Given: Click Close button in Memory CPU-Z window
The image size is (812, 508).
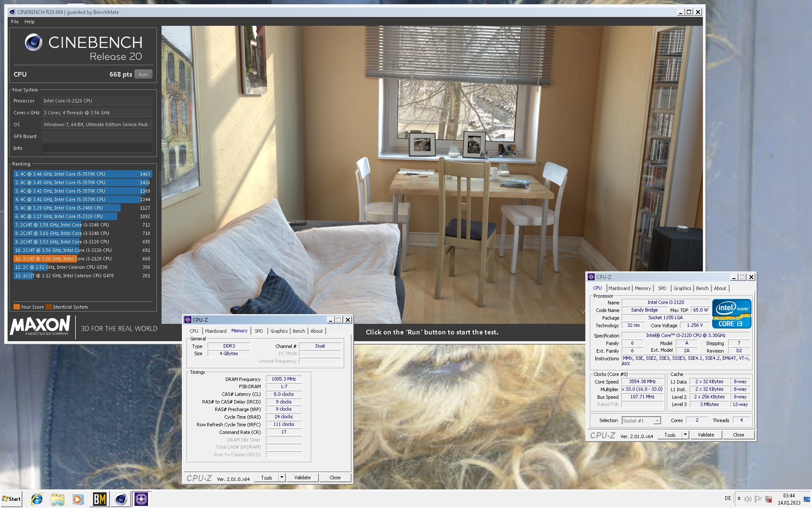Looking at the screenshot, I should coord(335,478).
